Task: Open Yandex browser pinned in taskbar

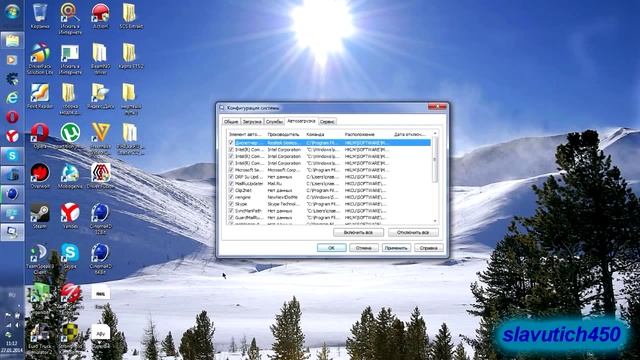Action: coord(12,136)
